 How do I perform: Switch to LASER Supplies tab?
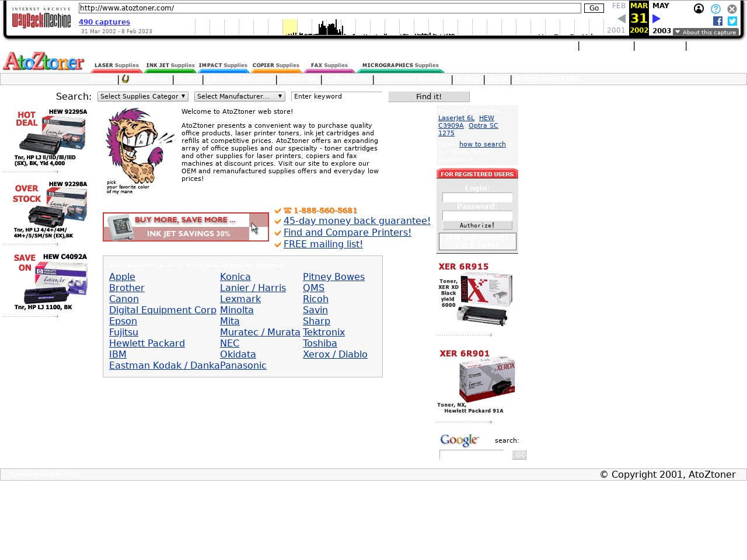117,66
